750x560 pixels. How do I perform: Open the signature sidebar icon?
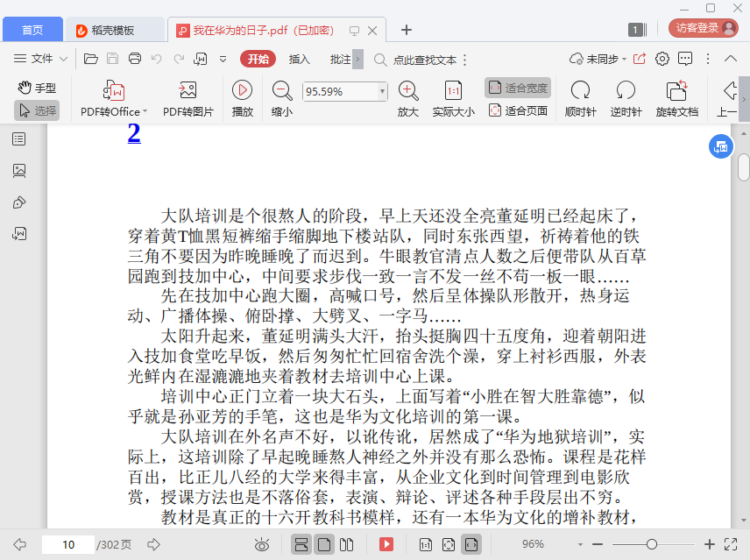[x=19, y=234]
